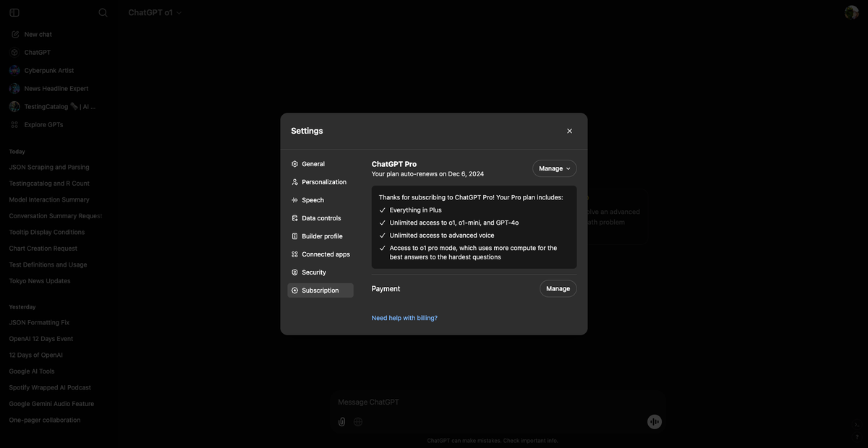Select the web search globe icon

click(358, 421)
